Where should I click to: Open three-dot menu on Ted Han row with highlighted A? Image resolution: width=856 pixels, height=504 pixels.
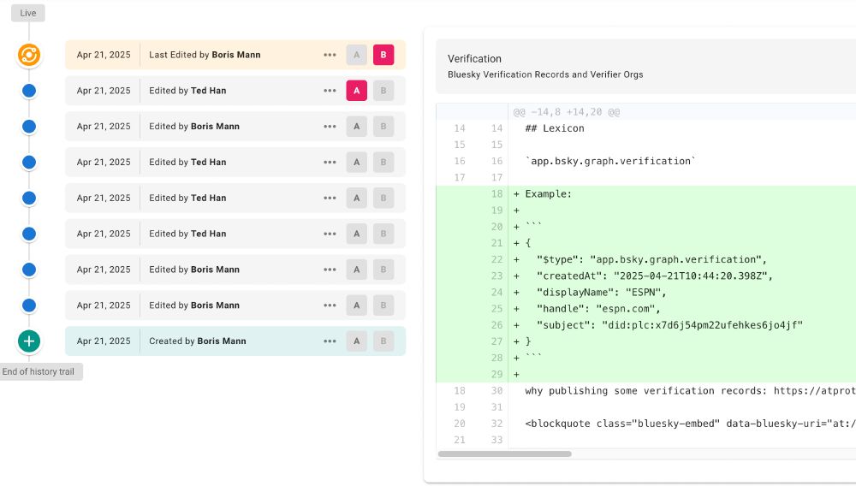pos(330,91)
